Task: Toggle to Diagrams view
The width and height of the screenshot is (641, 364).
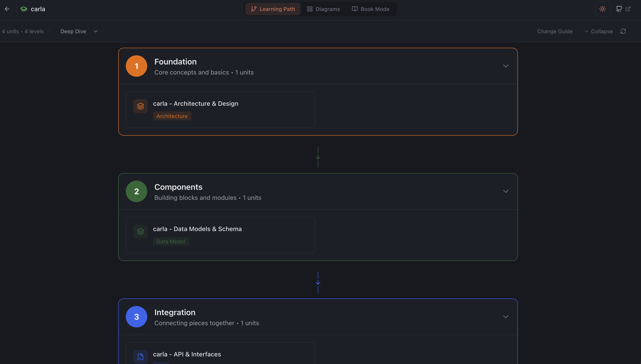Action: click(323, 9)
